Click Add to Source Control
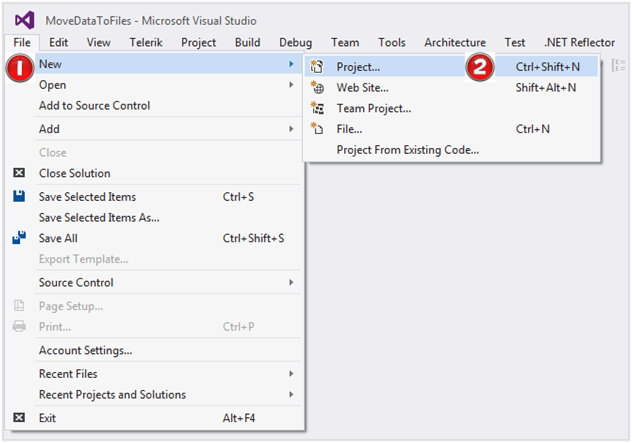 coord(94,106)
